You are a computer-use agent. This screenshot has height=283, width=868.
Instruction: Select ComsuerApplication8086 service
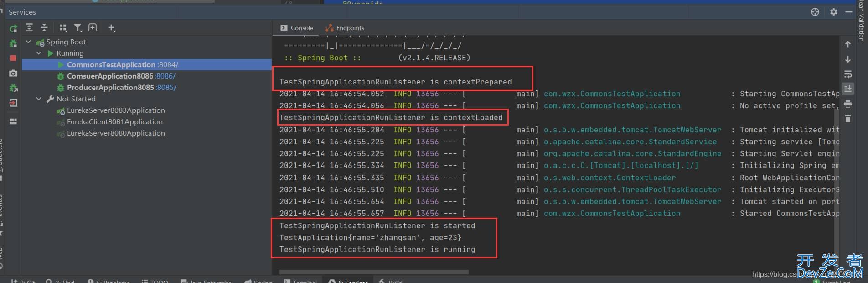point(110,76)
